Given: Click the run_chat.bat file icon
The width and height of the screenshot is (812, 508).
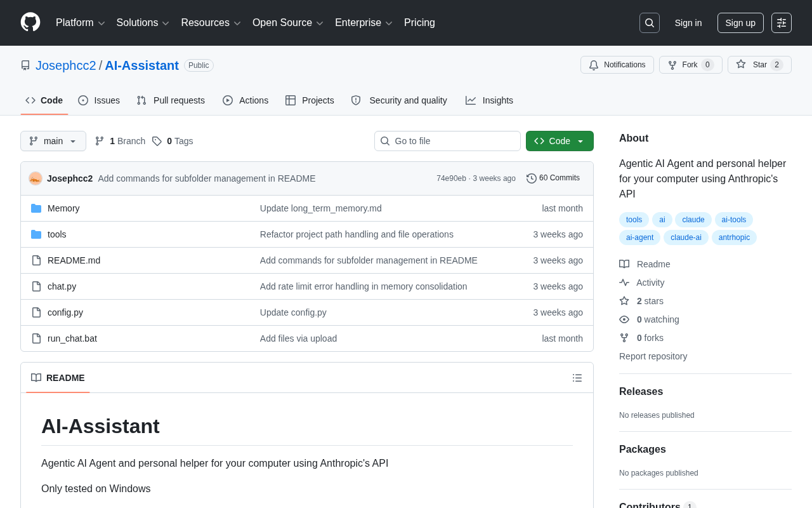Looking at the screenshot, I should coord(36,338).
